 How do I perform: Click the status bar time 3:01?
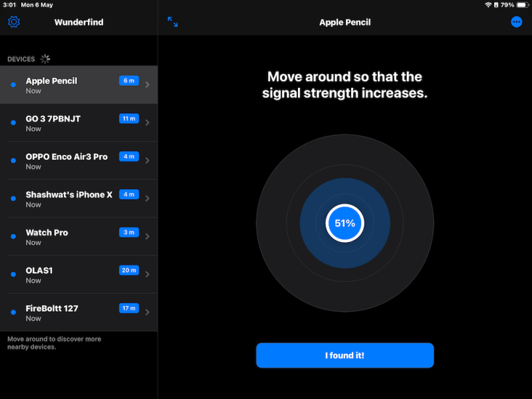pos(9,5)
